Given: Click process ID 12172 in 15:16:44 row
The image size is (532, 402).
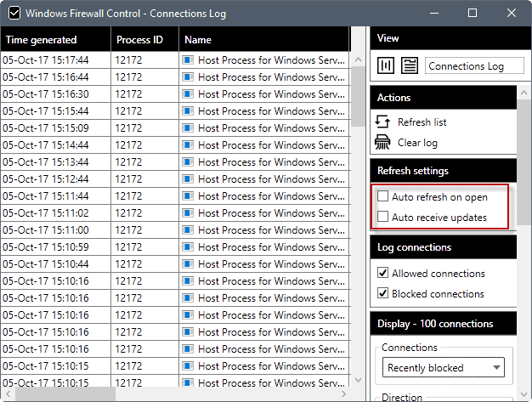Looking at the screenshot, I should (144, 77).
